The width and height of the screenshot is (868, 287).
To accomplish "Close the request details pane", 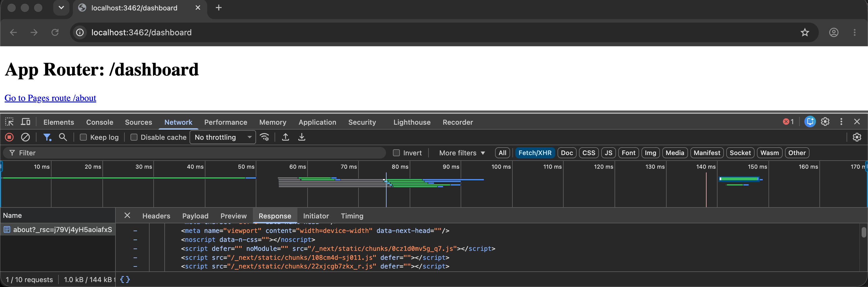I will pos(127,216).
